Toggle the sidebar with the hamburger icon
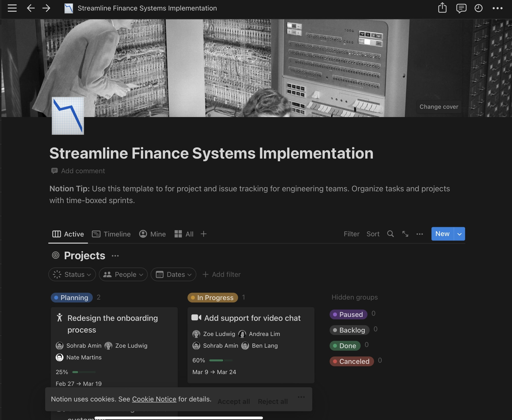 tap(12, 8)
